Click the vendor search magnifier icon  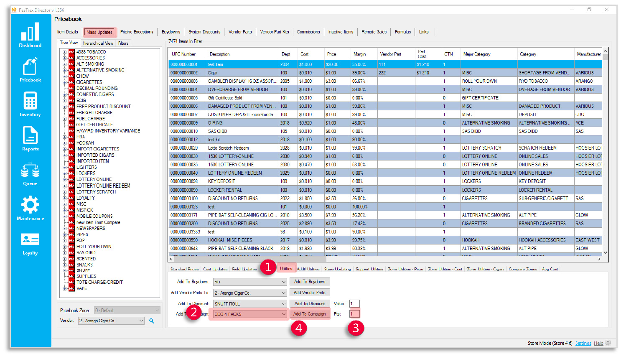152,321
